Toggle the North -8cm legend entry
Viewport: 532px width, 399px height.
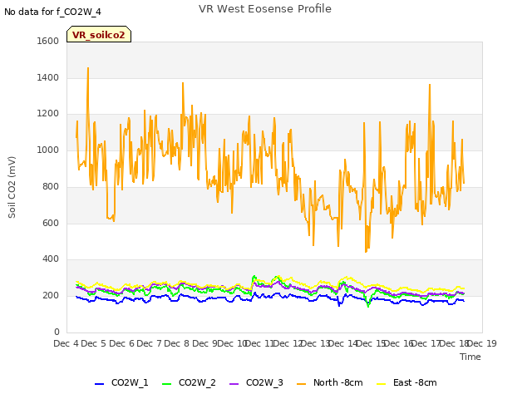coord(330,382)
